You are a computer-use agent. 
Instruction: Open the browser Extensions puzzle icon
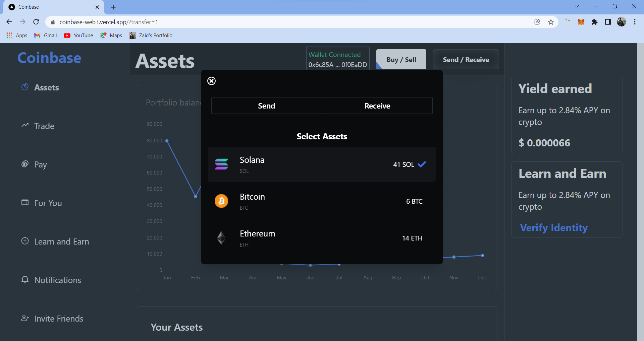[x=594, y=22]
